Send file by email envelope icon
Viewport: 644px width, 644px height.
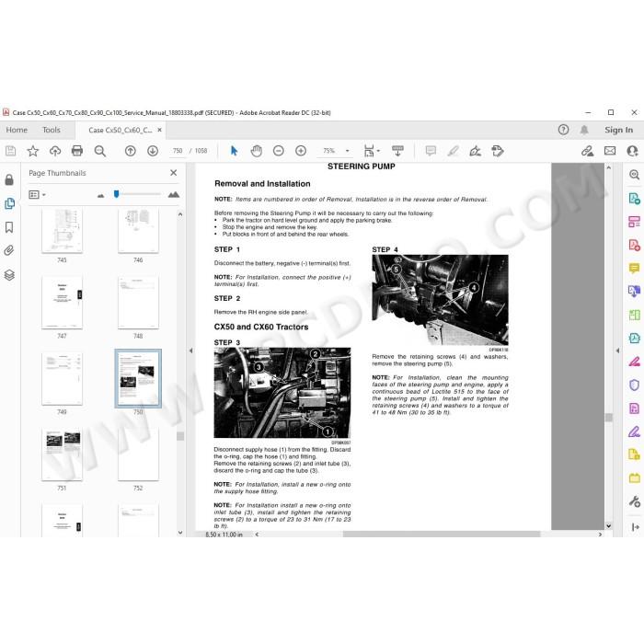[610, 151]
